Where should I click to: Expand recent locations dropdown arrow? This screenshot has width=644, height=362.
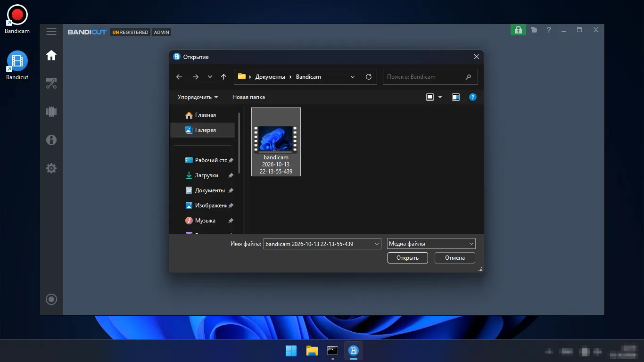210,77
